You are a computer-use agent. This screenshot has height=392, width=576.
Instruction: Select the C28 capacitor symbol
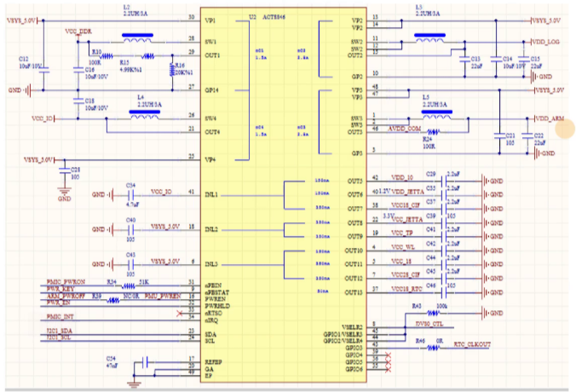click(63, 171)
